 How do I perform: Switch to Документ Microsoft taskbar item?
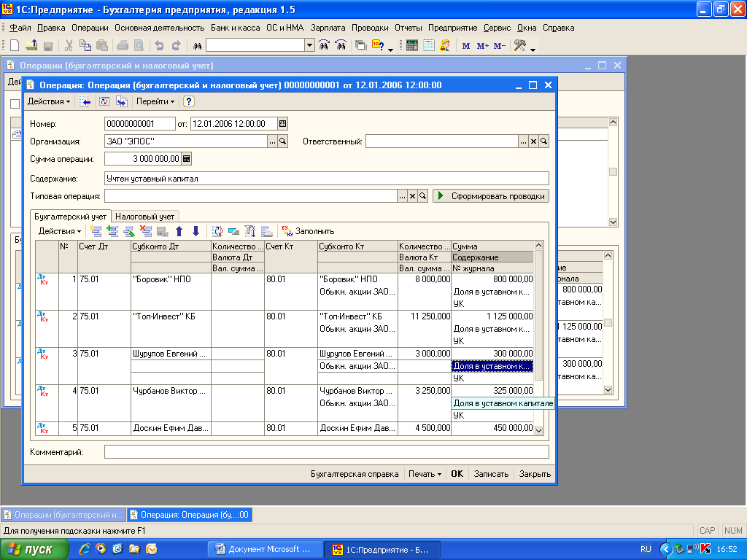[x=266, y=549]
